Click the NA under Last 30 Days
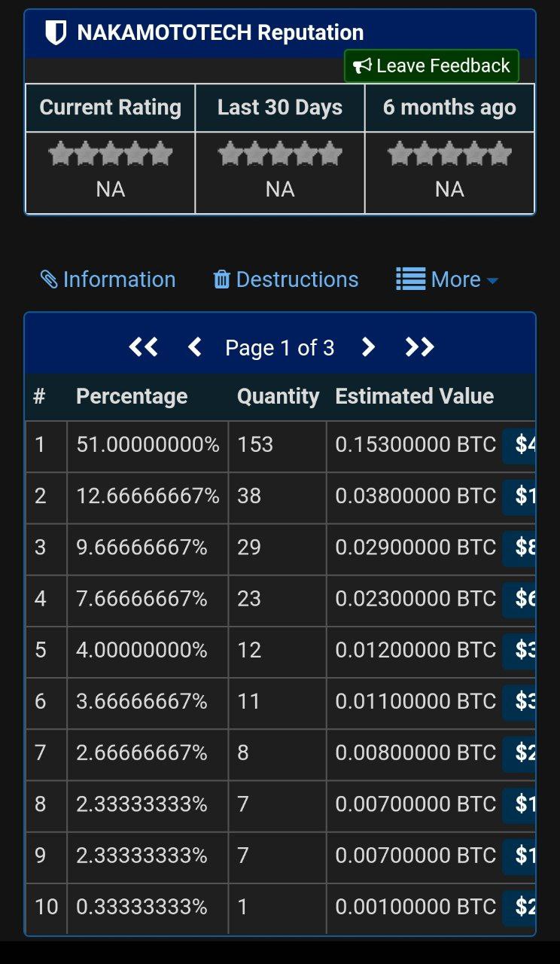Viewport: 560px width, 964px height. pyautogui.click(x=280, y=189)
